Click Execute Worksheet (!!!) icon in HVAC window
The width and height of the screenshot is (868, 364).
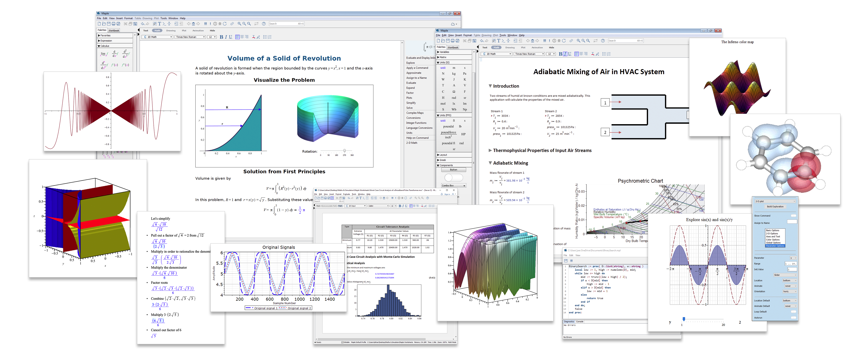click(x=545, y=41)
